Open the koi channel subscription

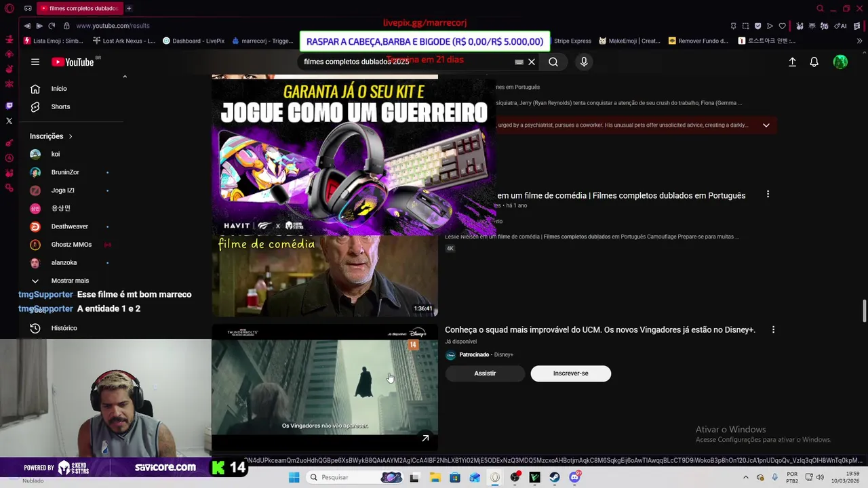coord(71,155)
